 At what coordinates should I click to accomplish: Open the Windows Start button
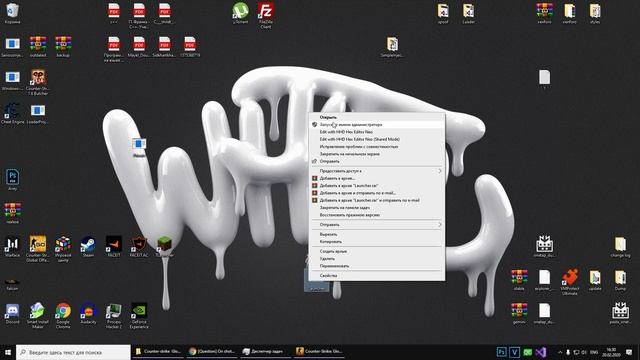8,352
